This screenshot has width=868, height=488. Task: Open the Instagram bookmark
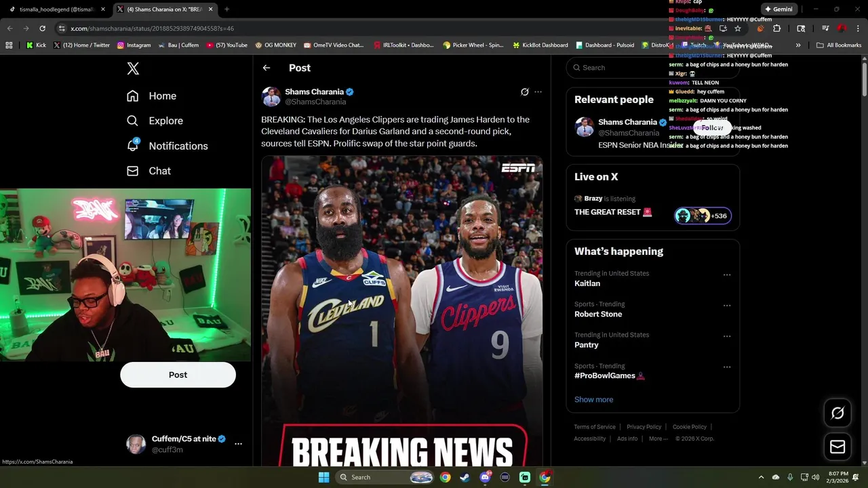click(134, 45)
